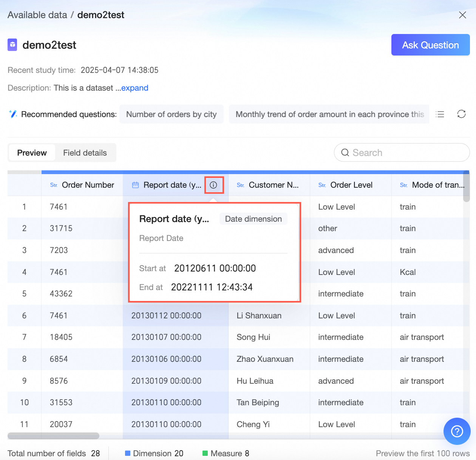Click the Order Level column header
This screenshot has height=460, width=476.
tap(351, 185)
